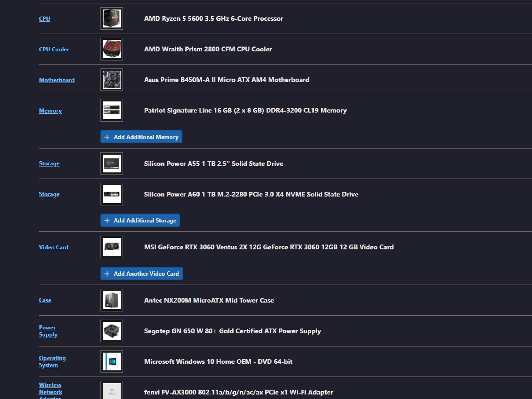Click the Windows 10 Home product thumbnail
The image size is (532, 399).
click(112, 362)
